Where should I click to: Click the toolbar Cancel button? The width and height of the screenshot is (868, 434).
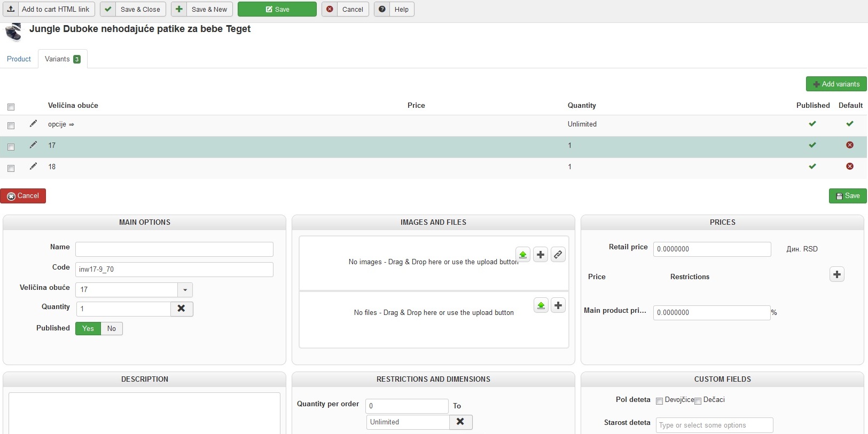(345, 9)
